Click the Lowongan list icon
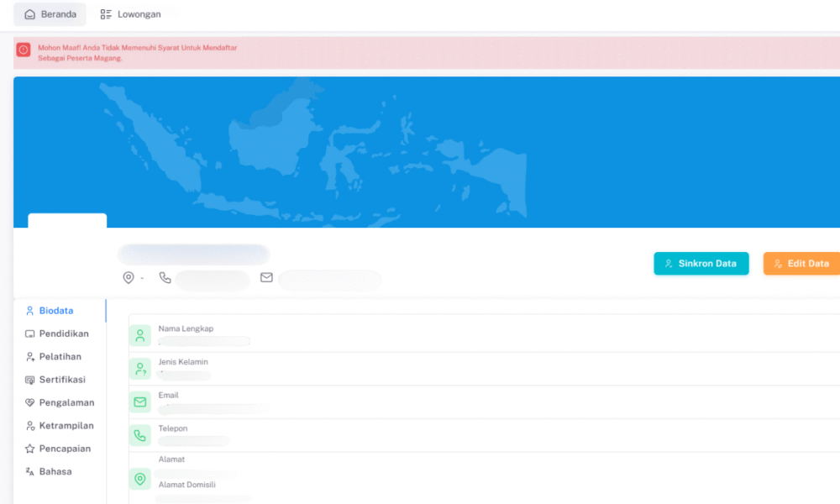 106,14
